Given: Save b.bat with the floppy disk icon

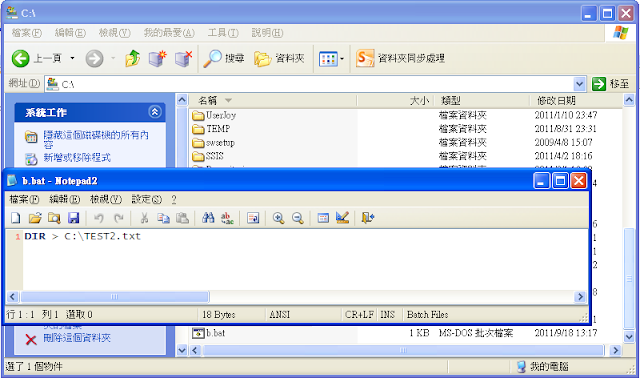Looking at the screenshot, I should tap(73, 218).
